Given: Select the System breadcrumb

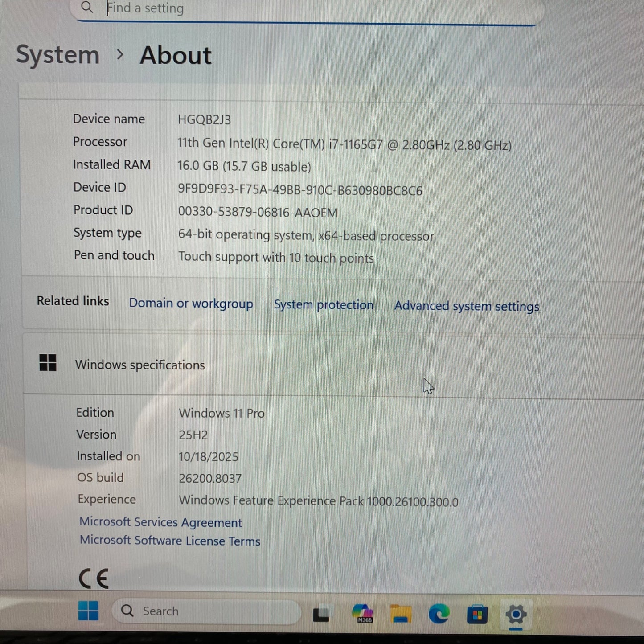Looking at the screenshot, I should [57, 54].
